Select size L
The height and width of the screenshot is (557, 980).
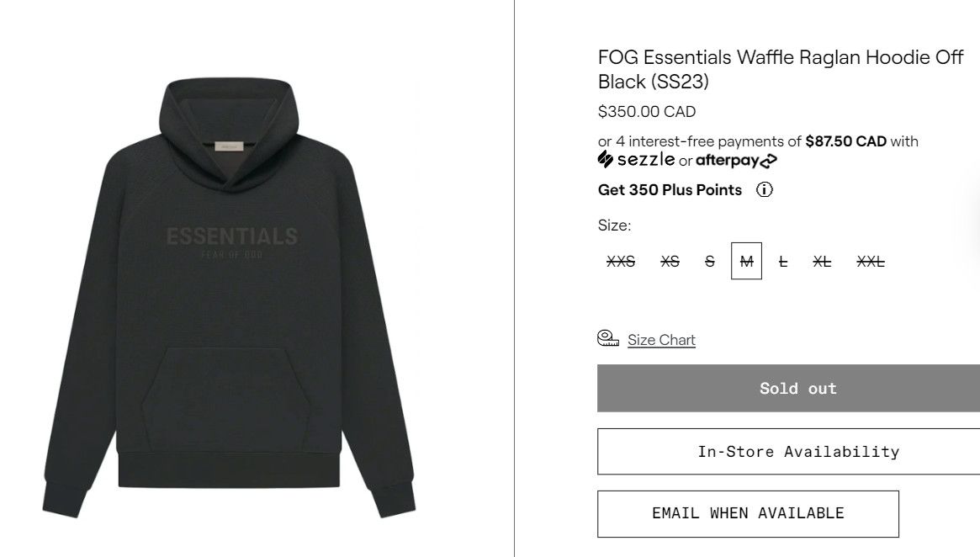coord(782,262)
